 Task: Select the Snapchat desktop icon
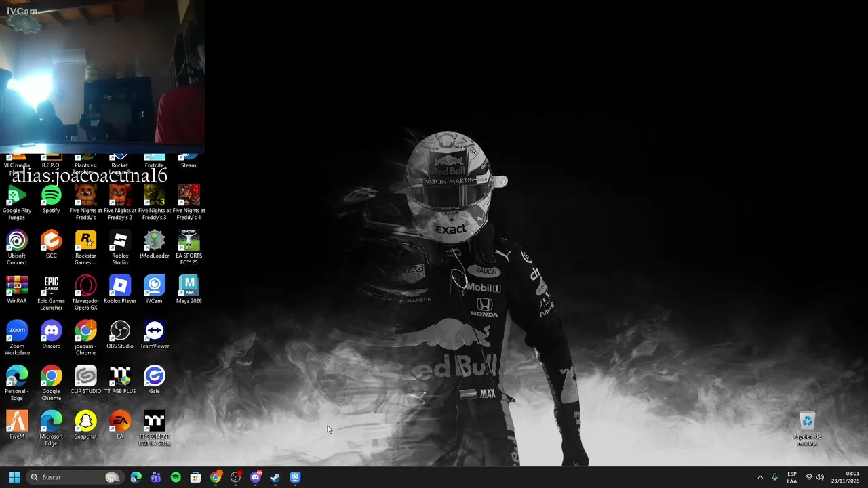coord(85,426)
